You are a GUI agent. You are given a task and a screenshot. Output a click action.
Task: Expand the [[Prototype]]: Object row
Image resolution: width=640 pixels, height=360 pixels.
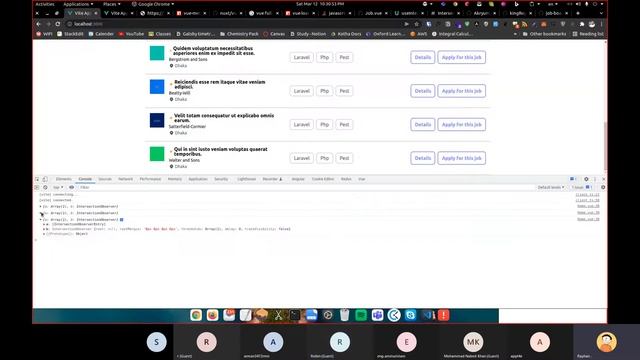point(44,234)
